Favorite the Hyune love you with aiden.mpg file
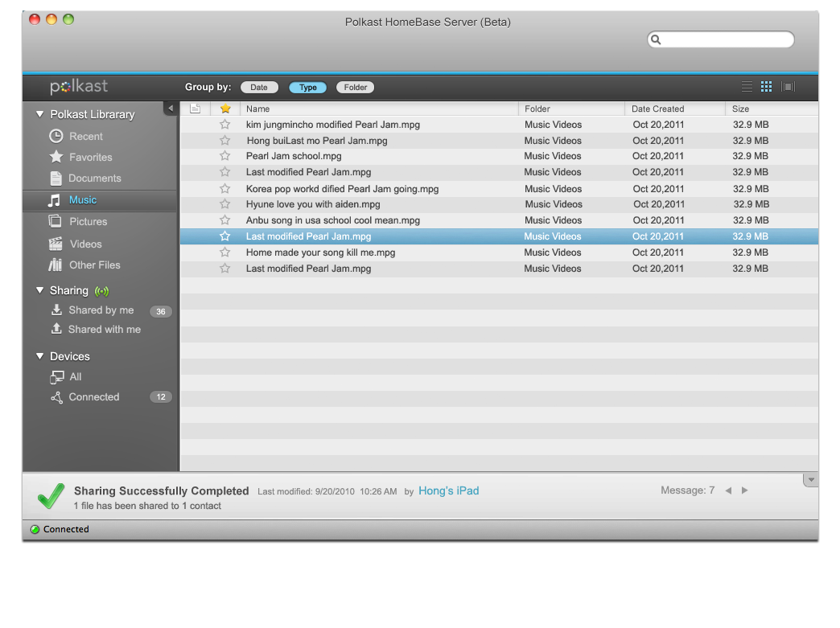Image resolution: width=840 pixels, height=628 pixels. (225, 204)
